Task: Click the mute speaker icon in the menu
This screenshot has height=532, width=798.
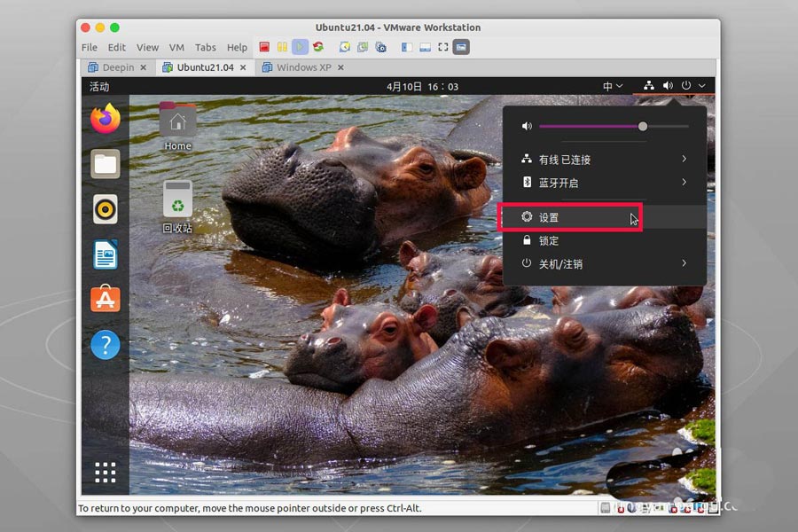Action: click(526, 125)
